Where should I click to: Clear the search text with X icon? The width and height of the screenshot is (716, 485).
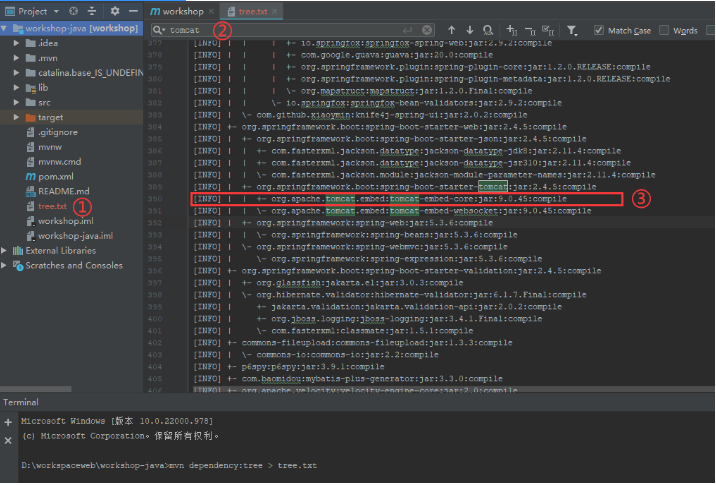(x=427, y=30)
